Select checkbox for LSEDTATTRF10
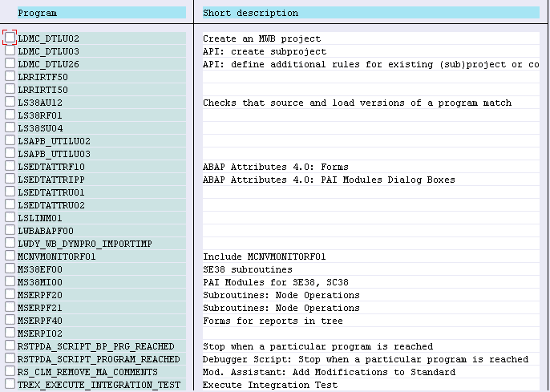Viewport: 550px width, 392px height. 10,165
